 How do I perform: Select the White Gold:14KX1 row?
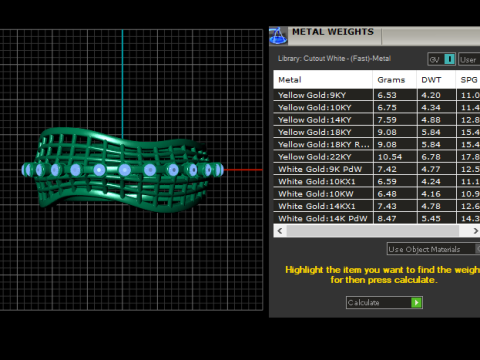click(x=377, y=206)
